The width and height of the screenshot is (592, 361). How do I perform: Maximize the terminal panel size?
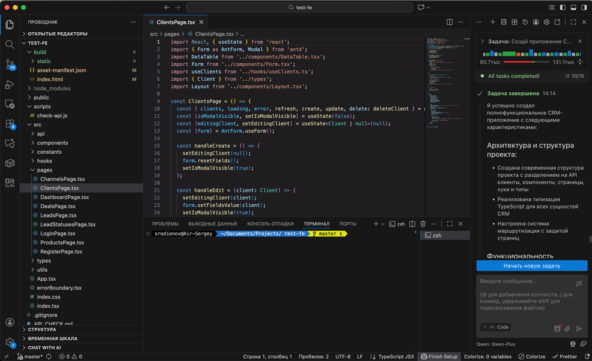coord(449,224)
